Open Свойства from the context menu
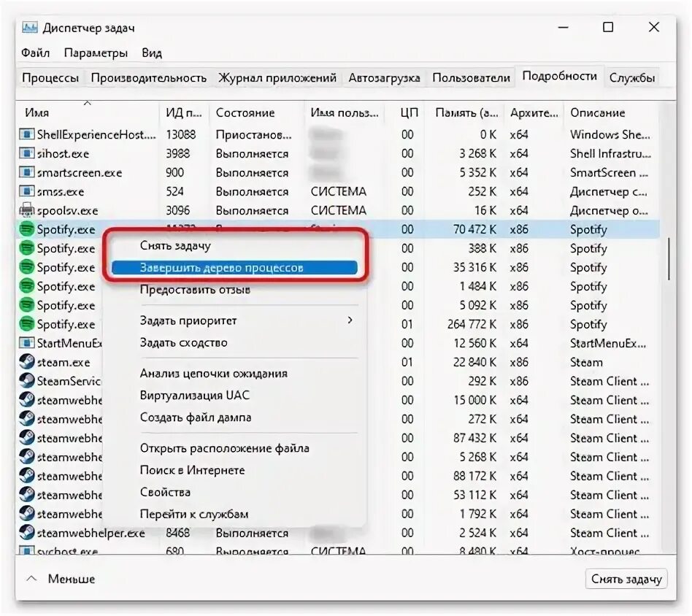The image size is (692, 616). 235,492
